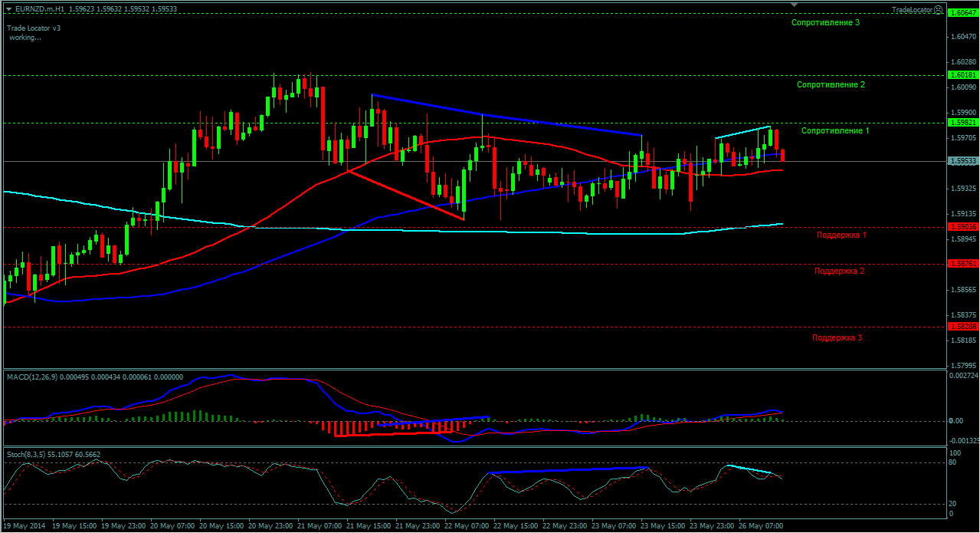This screenshot has height=533, width=980.
Task: Click the 1.60090 price scale value
Action: tap(963, 87)
